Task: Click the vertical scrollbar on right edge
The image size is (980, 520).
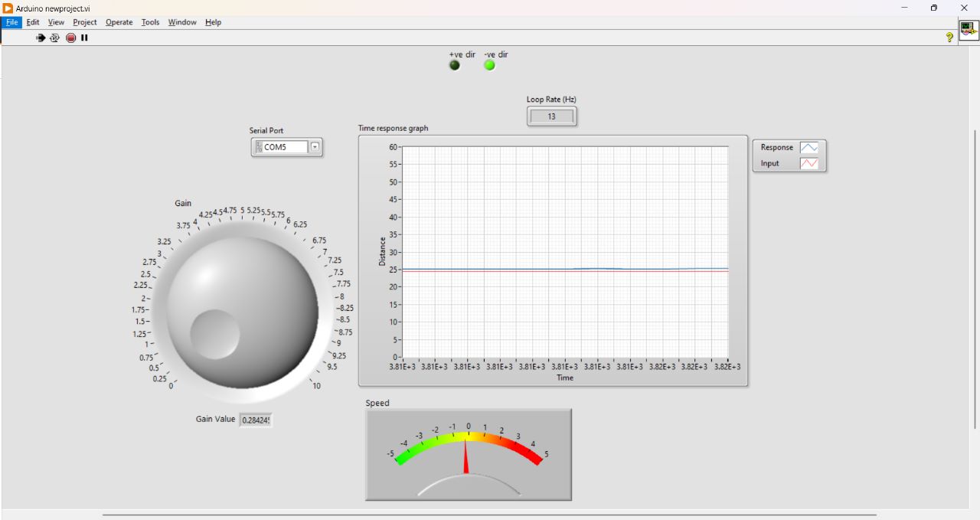Action: tap(975, 279)
